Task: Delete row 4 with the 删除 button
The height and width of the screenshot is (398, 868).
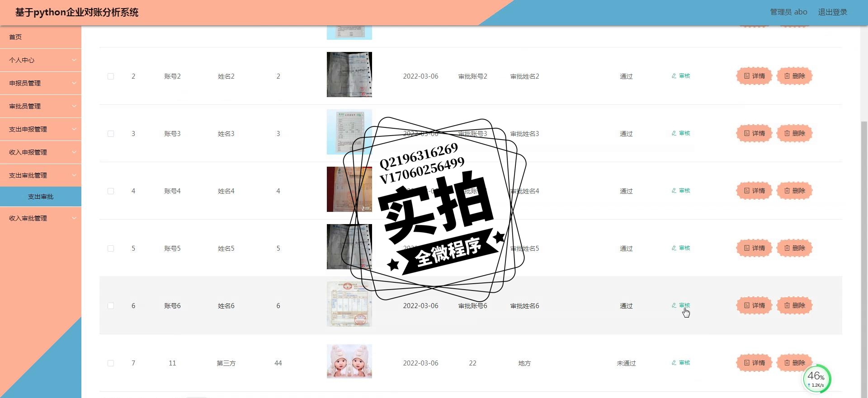Action: pos(794,191)
